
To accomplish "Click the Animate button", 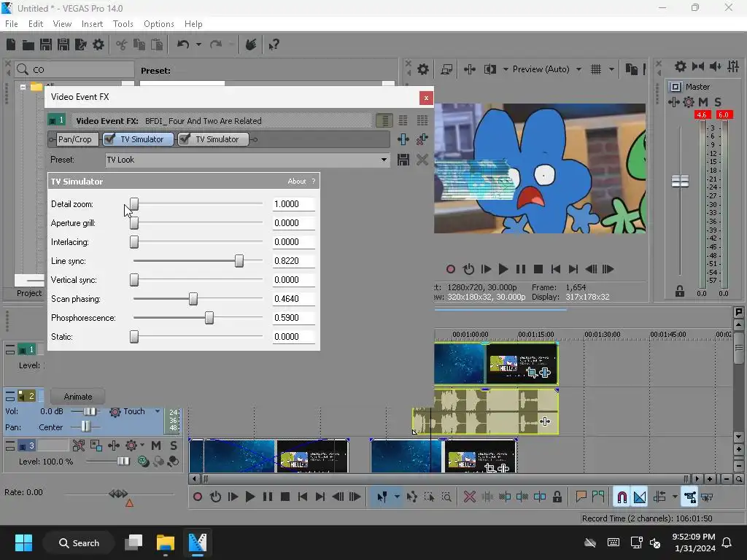I will tap(77, 397).
